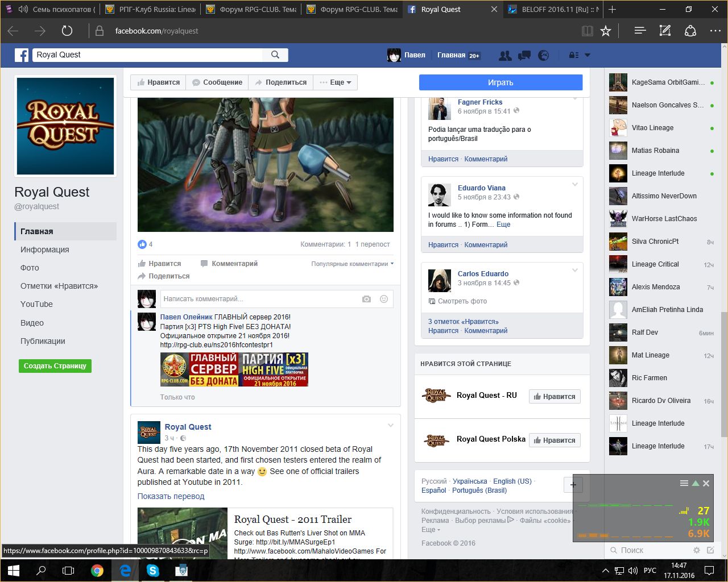This screenshot has height=582, width=728.
Task: Switch to BELOFF 2016.11 browser tab
Action: pyautogui.click(x=552, y=9)
